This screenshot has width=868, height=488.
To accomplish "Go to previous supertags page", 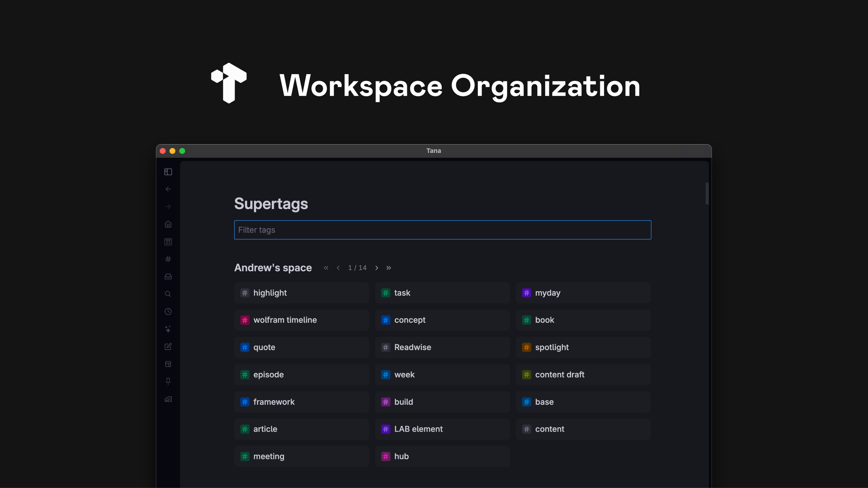I will (x=338, y=268).
